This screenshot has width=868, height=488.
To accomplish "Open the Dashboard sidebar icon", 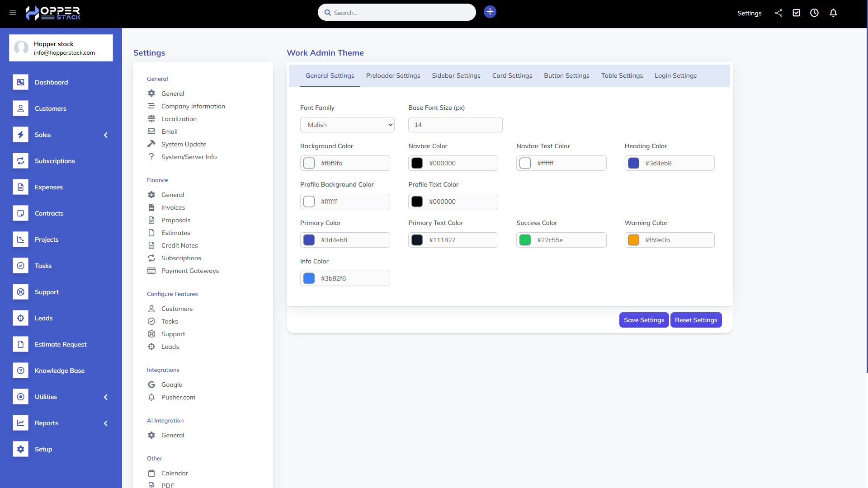I will pyautogui.click(x=20, y=82).
